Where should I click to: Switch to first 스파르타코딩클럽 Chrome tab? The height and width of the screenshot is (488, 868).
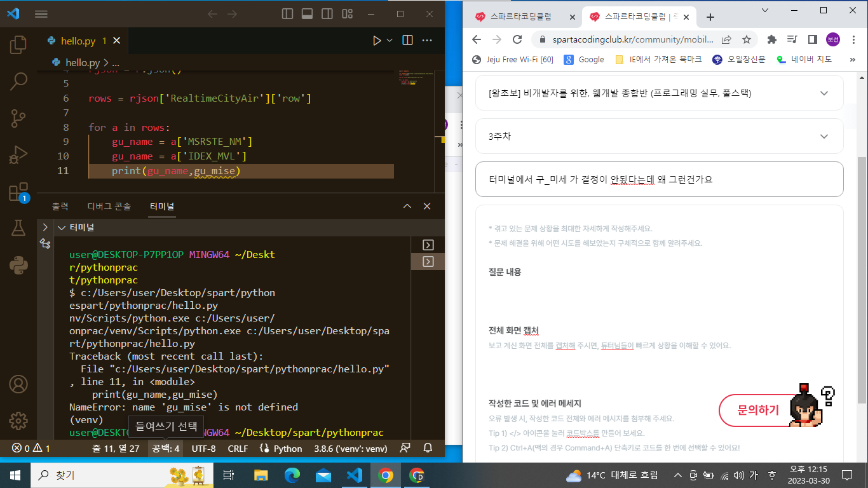click(x=525, y=17)
